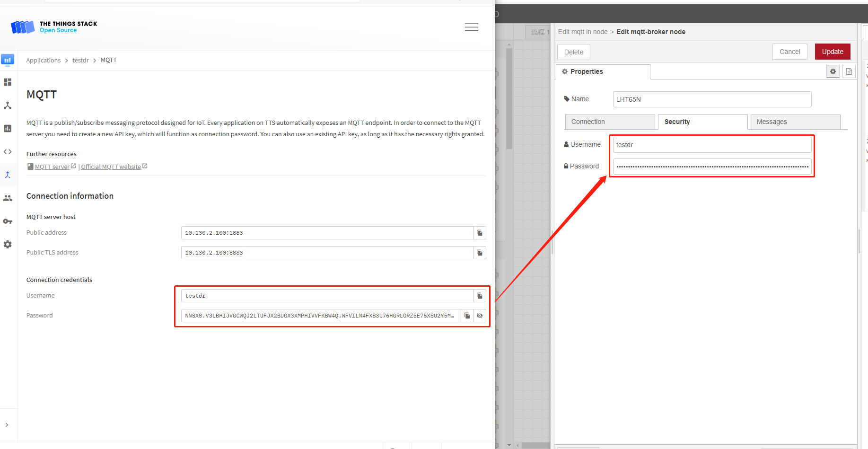Open the application overview sidebar icon

8,60
